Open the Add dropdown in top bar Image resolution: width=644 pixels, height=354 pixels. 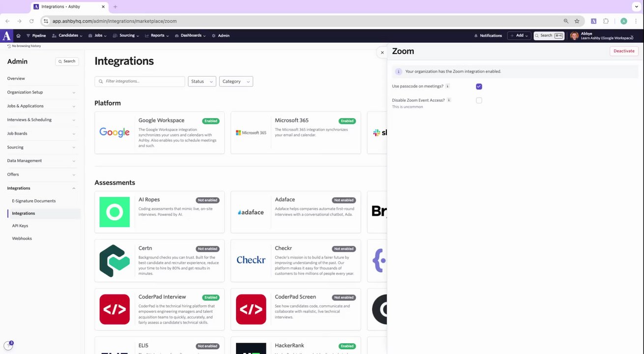tap(519, 35)
